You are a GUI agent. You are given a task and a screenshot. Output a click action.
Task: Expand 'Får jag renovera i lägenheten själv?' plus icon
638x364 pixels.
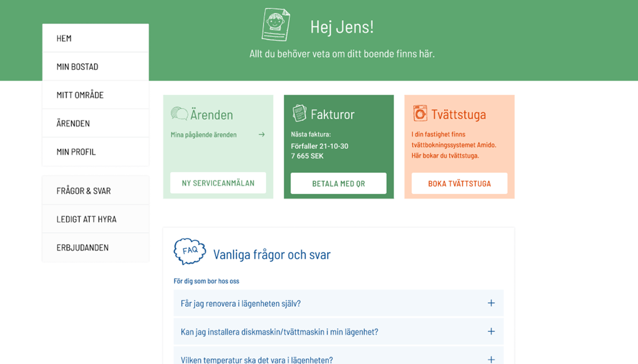click(x=491, y=303)
